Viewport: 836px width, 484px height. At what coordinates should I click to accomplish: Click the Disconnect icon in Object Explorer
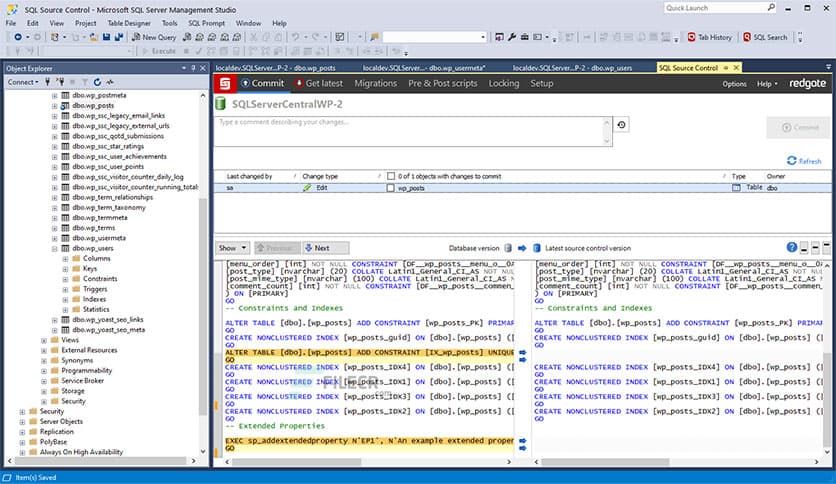pos(60,82)
